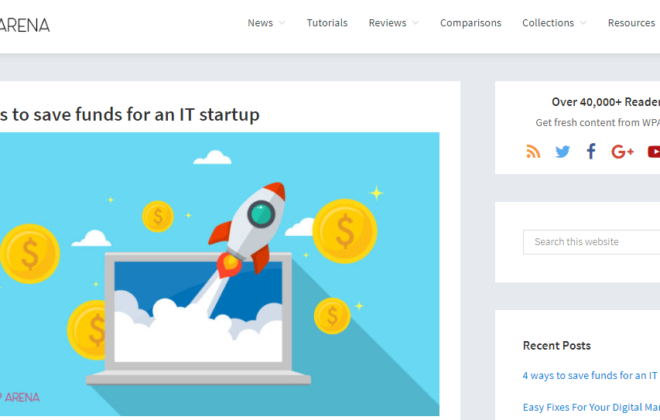Open the RSS feed icon

point(533,152)
